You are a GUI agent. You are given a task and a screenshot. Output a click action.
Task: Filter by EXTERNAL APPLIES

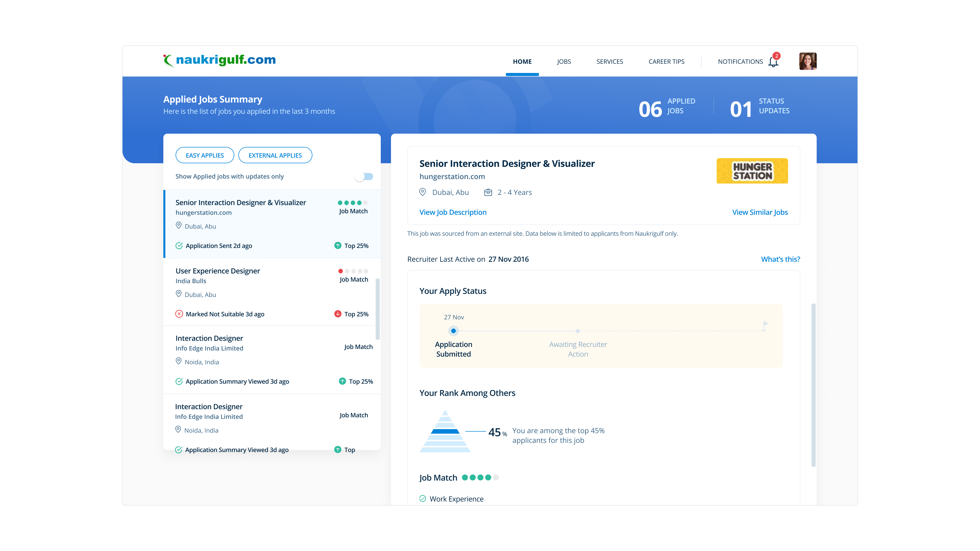click(275, 155)
